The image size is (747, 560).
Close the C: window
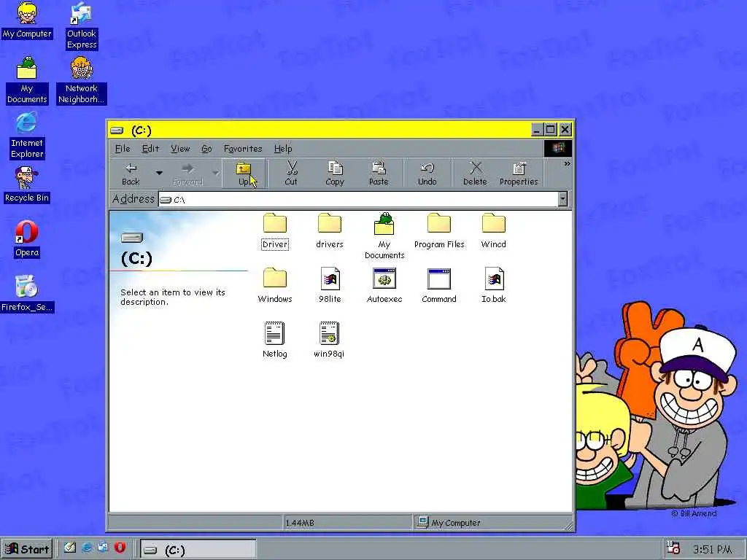[x=565, y=130]
